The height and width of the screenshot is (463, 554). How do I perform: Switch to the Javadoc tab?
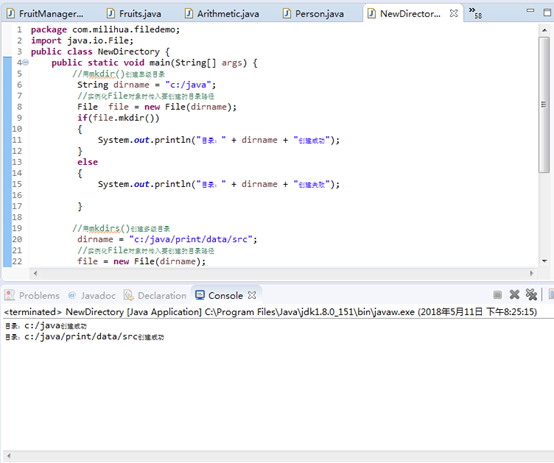tap(92, 295)
